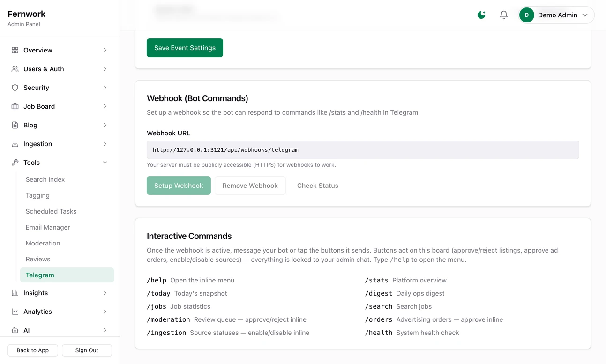The image size is (606, 364).
Task: Open Email Manager
Action: tap(67, 227)
